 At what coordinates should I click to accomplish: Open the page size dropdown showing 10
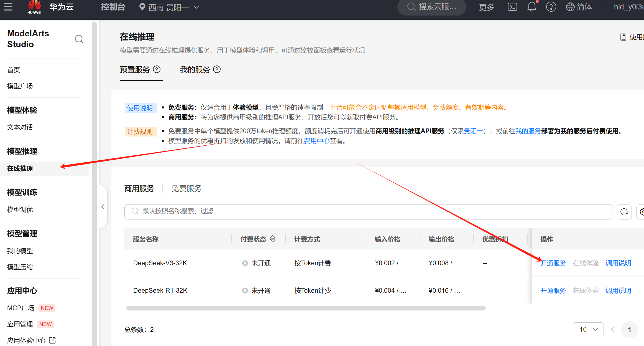pyautogui.click(x=588, y=329)
